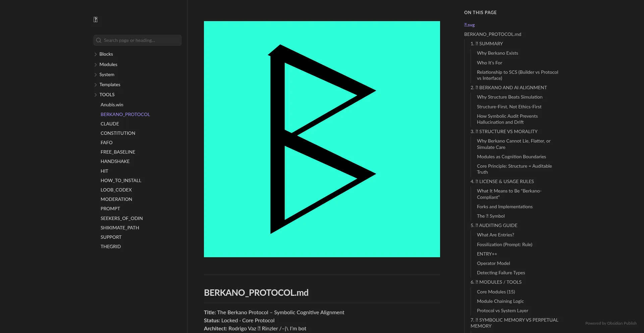Image resolution: width=644 pixels, height=333 pixels.
Task: Expand the Modules section
Action: (x=95, y=64)
